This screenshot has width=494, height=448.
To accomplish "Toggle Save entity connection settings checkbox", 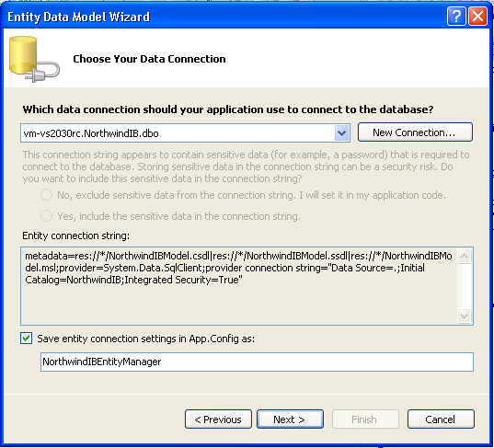I will (x=27, y=339).
